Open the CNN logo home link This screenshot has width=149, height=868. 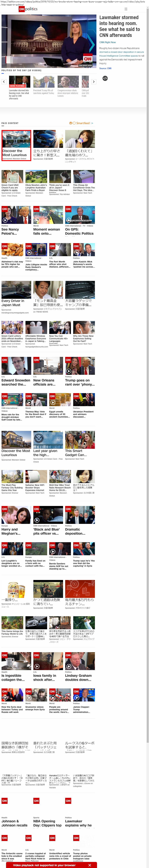click(x=22, y=9)
